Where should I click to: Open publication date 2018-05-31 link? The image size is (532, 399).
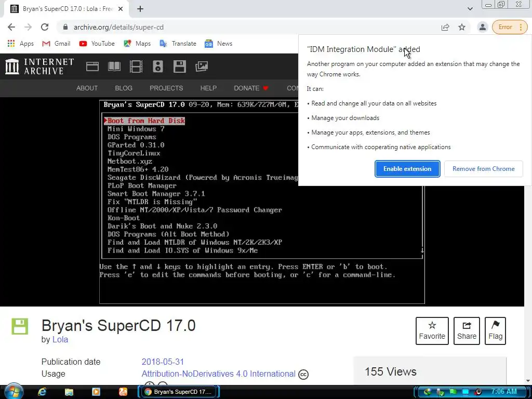click(x=163, y=362)
